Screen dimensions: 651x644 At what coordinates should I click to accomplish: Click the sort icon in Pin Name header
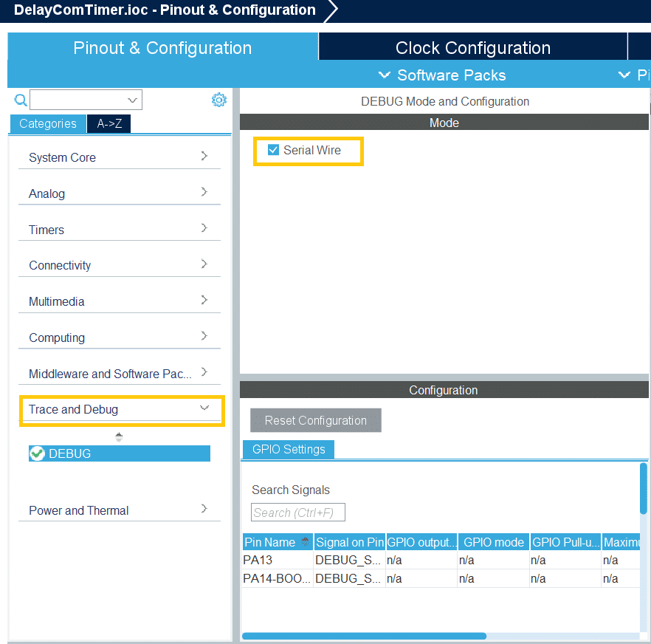tap(305, 542)
